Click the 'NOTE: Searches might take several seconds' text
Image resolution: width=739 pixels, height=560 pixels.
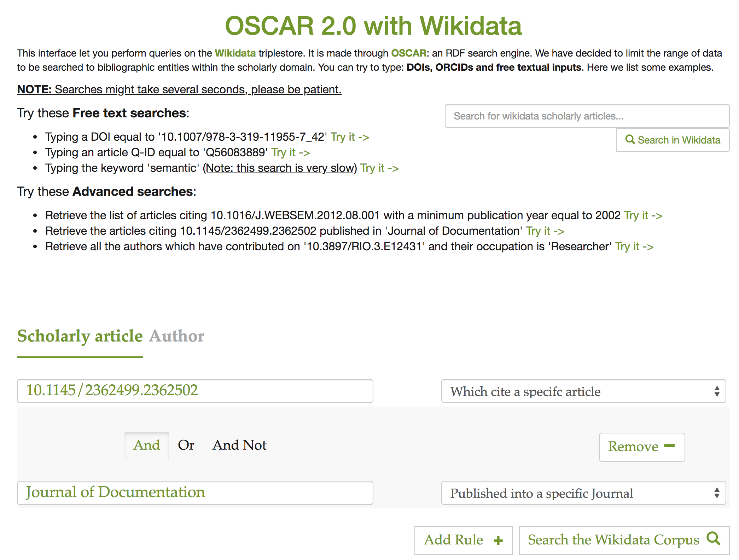click(179, 89)
